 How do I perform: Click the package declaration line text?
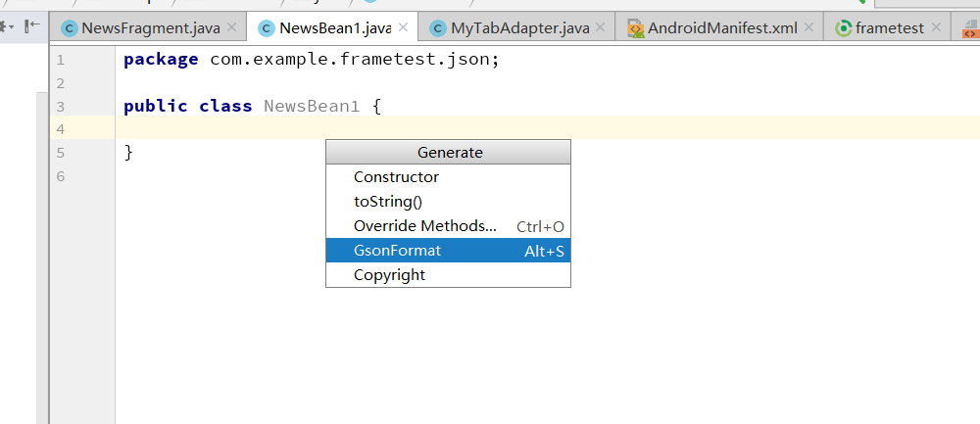coord(312,60)
